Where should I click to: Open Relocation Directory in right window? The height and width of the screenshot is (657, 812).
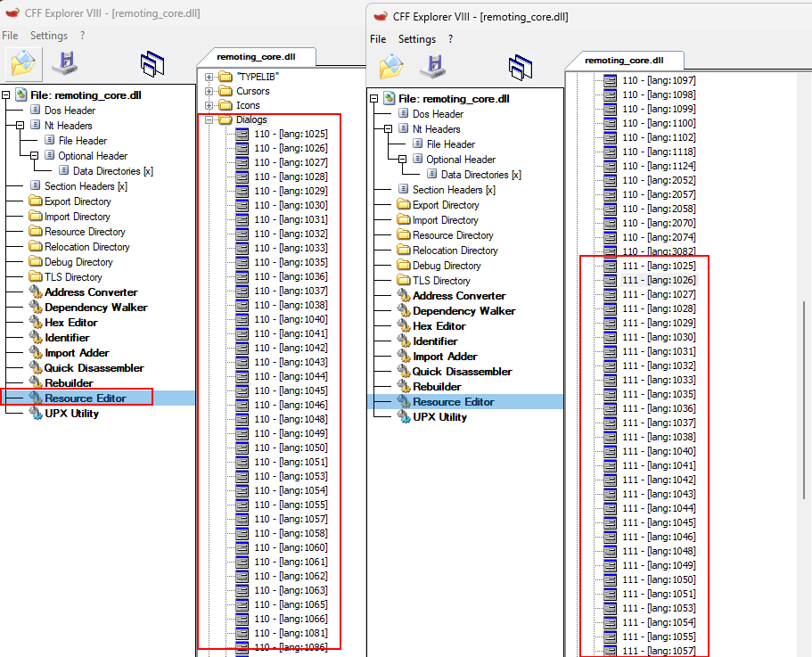click(455, 250)
